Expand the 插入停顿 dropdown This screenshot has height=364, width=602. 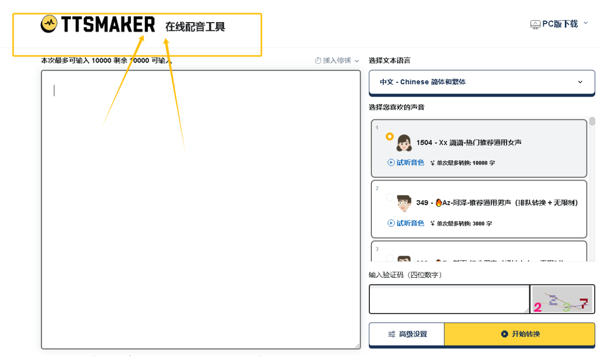pos(337,61)
